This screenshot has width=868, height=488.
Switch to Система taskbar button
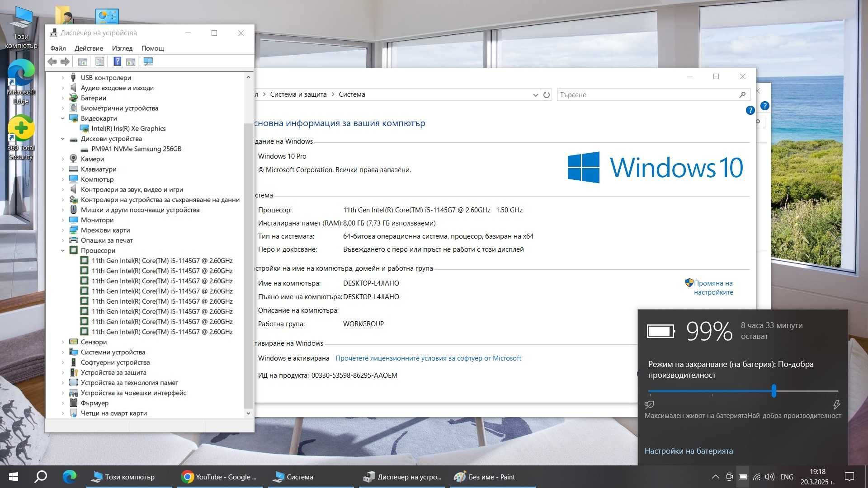point(311,477)
